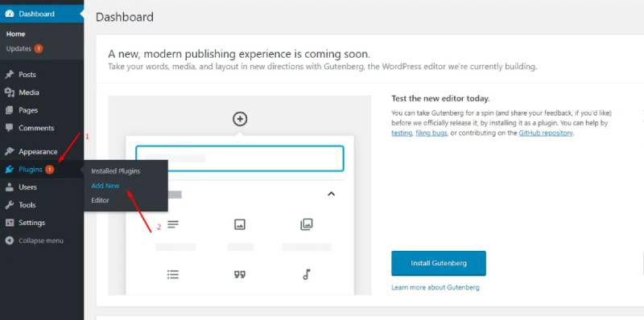The height and width of the screenshot is (320, 644).
Task: Select the list block icon
Action: tap(173, 274)
